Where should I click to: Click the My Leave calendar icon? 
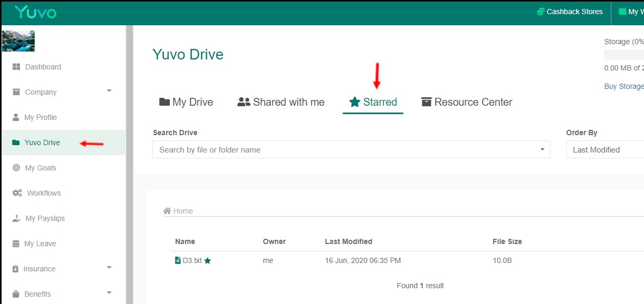pos(15,244)
